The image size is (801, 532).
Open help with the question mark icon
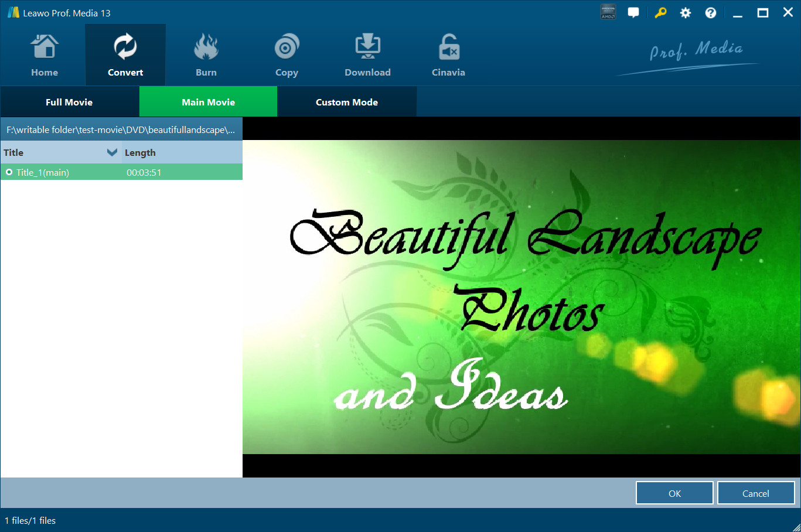pyautogui.click(x=711, y=13)
